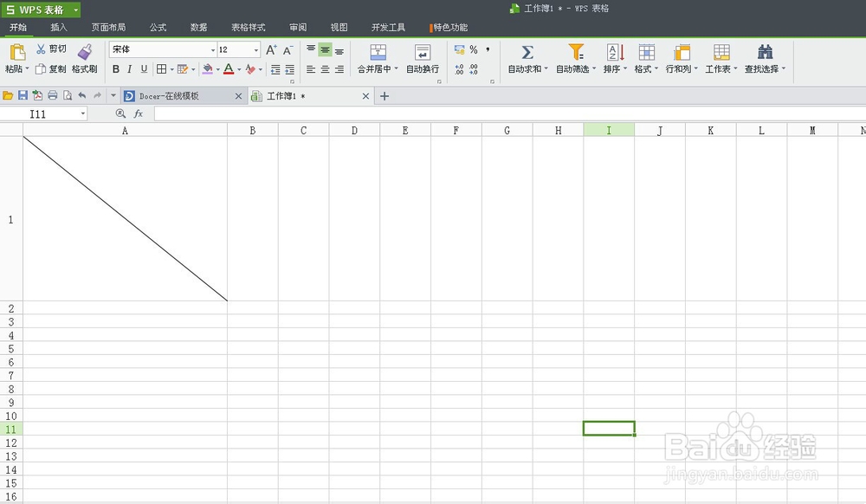This screenshot has height=504, width=866.
Task: Click the undo arrow icon
Action: click(x=82, y=95)
